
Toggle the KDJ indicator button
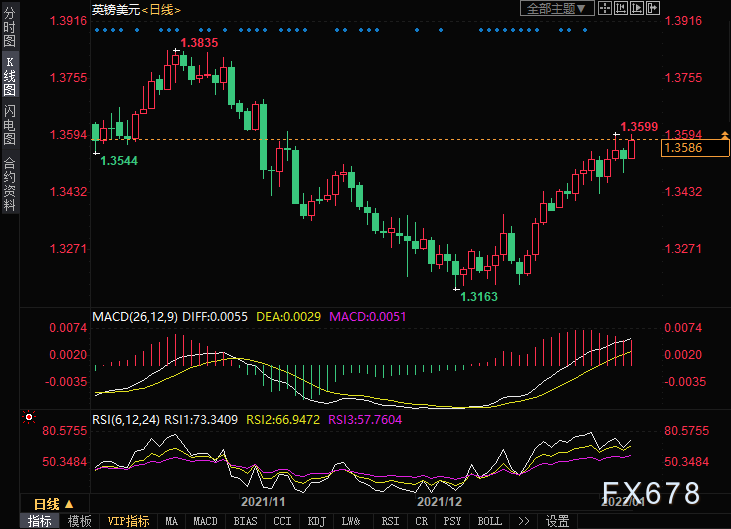pos(316,521)
